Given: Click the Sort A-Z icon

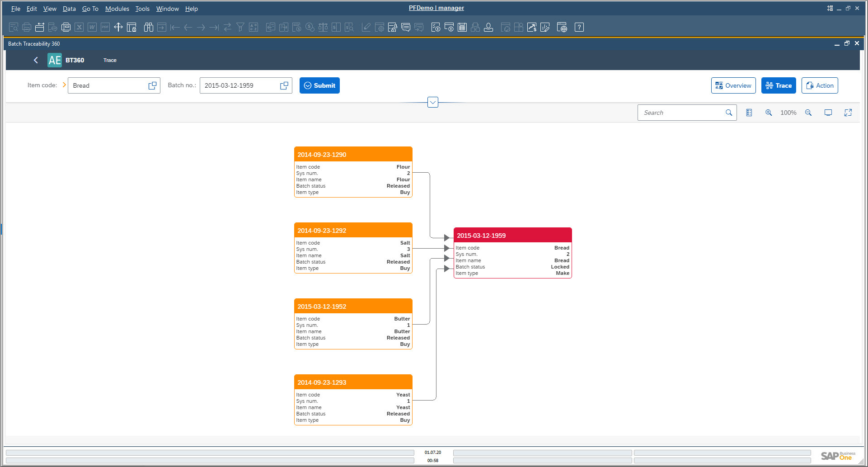Looking at the screenshot, I should [x=253, y=27].
